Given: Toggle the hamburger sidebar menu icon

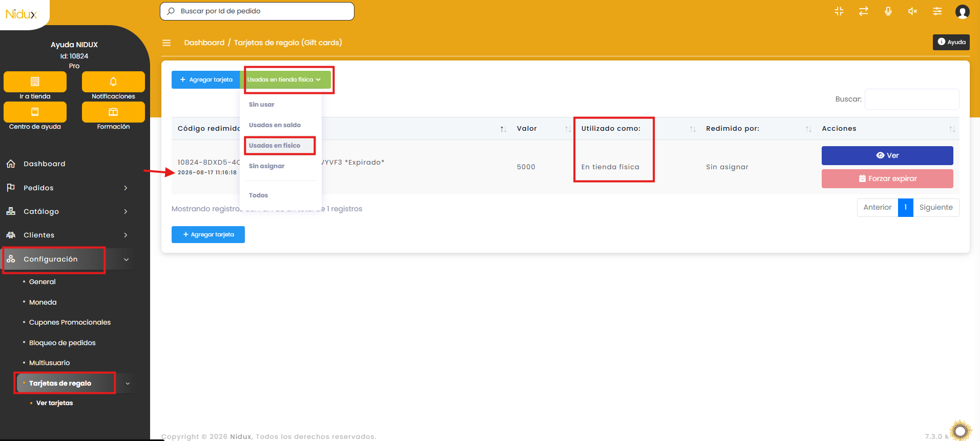Looking at the screenshot, I should [166, 43].
